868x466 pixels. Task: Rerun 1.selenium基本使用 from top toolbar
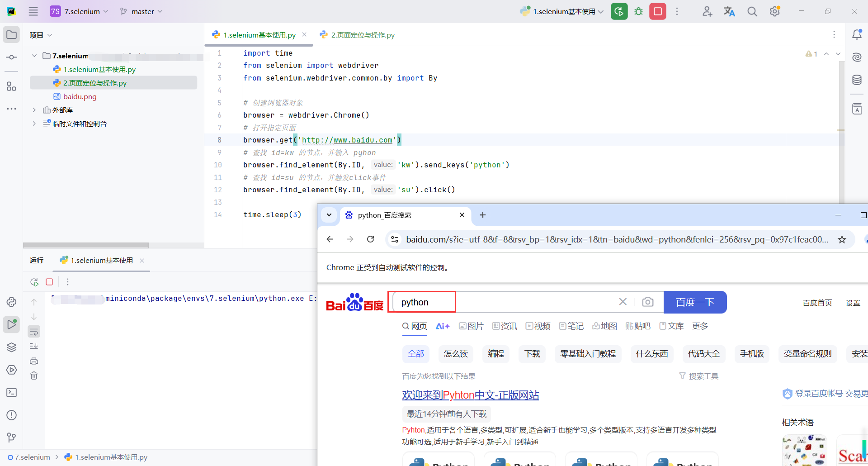coord(619,11)
